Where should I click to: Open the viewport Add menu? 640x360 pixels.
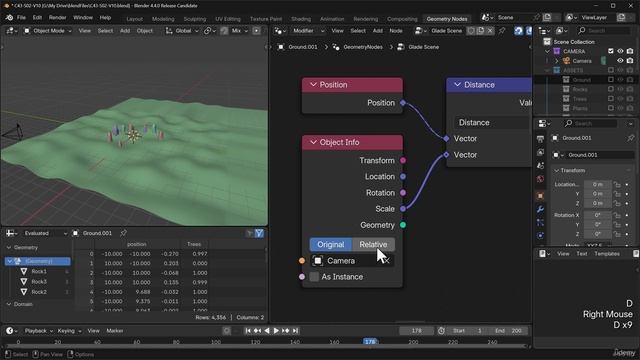pos(125,31)
